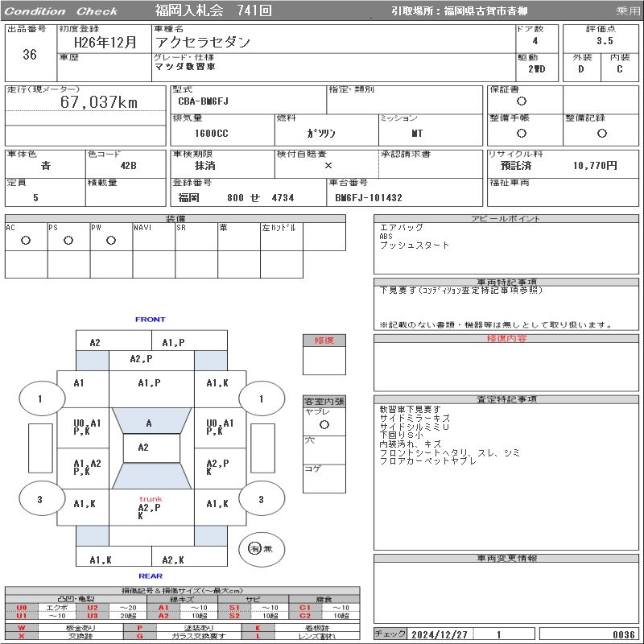The height and width of the screenshot is (644, 644).
Task: Click header title 福岡入札会 741回
Action: coord(213,10)
